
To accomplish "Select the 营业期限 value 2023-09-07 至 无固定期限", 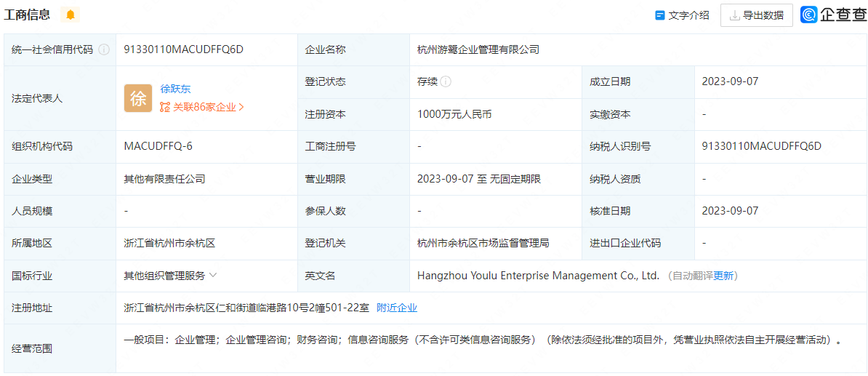I will (x=479, y=179).
